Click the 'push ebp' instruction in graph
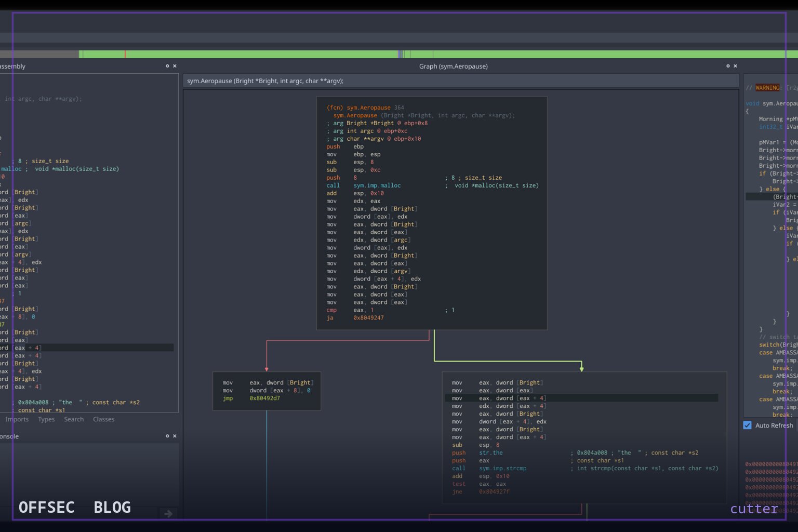798x532 pixels. click(345, 147)
